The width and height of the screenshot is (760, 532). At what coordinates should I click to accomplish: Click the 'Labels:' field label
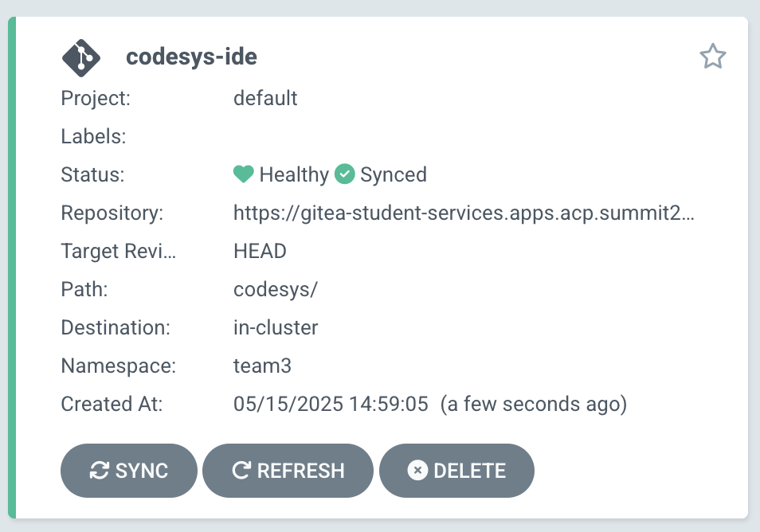pyautogui.click(x=93, y=137)
